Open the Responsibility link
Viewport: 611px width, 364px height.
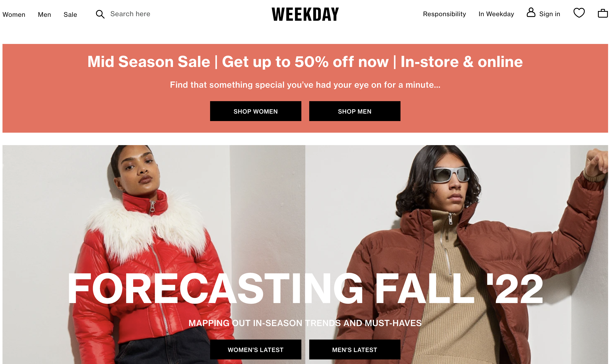[x=444, y=14]
